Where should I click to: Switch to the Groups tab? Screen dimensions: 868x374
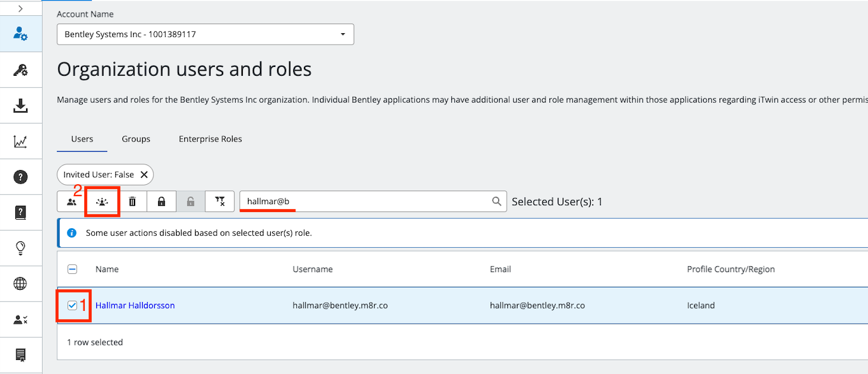coord(136,139)
